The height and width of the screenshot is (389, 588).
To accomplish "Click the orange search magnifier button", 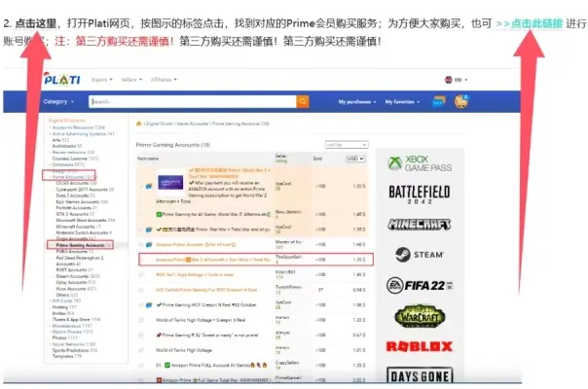I will pos(303,101).
